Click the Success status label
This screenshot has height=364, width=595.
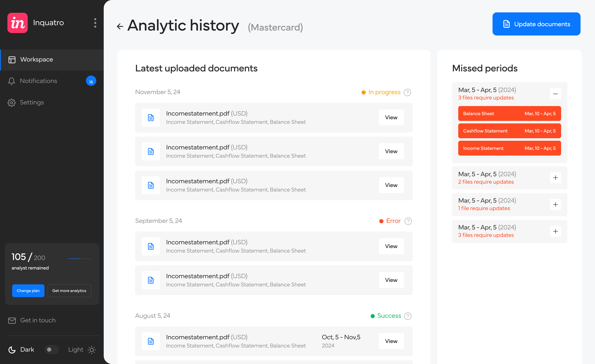pos(389,316)
